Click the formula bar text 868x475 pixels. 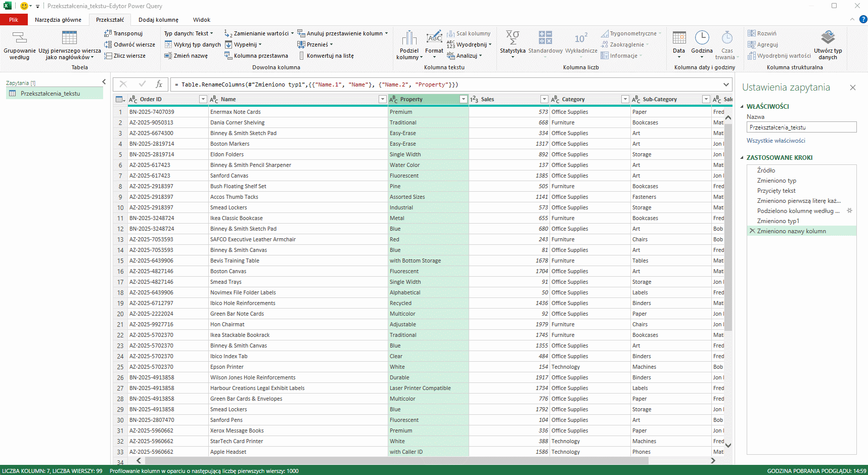click(x=316, y=84)
